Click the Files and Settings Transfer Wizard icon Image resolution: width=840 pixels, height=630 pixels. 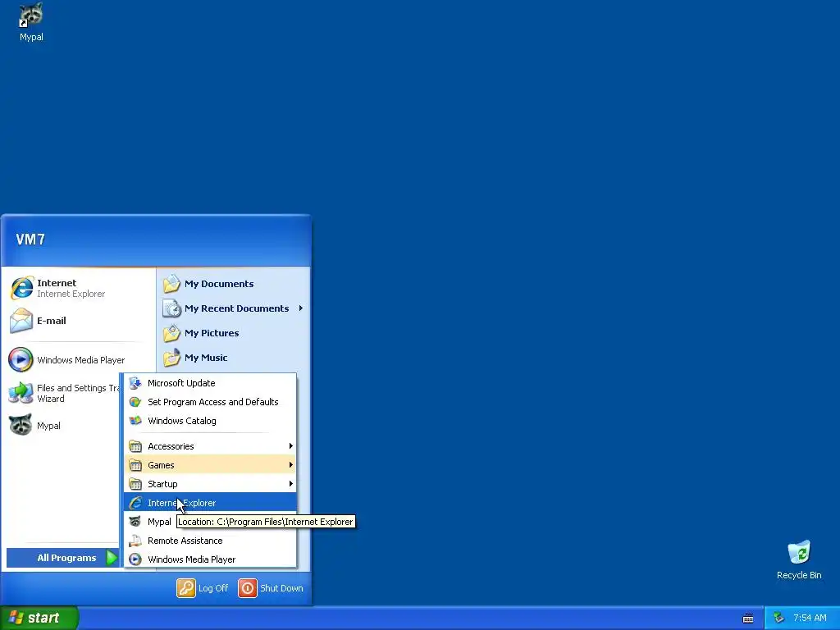pyautogui.click(x=21, y=393)
